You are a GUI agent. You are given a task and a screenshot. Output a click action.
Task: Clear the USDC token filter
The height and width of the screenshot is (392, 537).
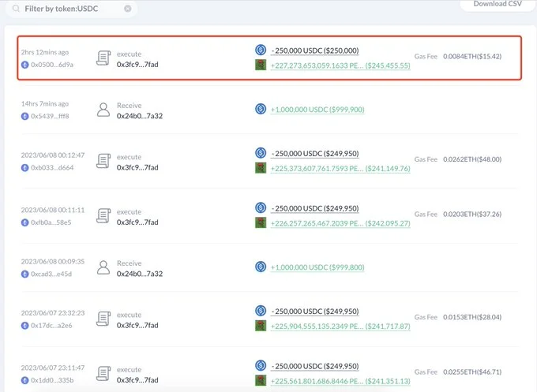(128, 8)
